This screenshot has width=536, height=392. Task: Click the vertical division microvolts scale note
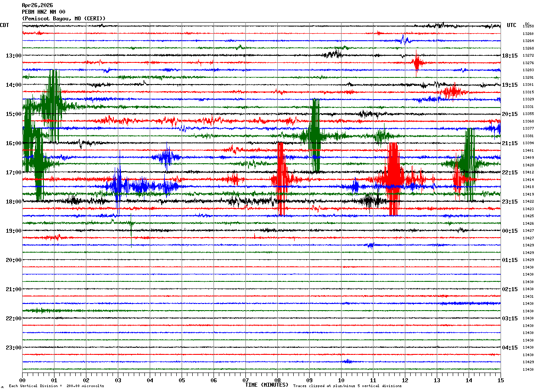(x=56, y=386)
